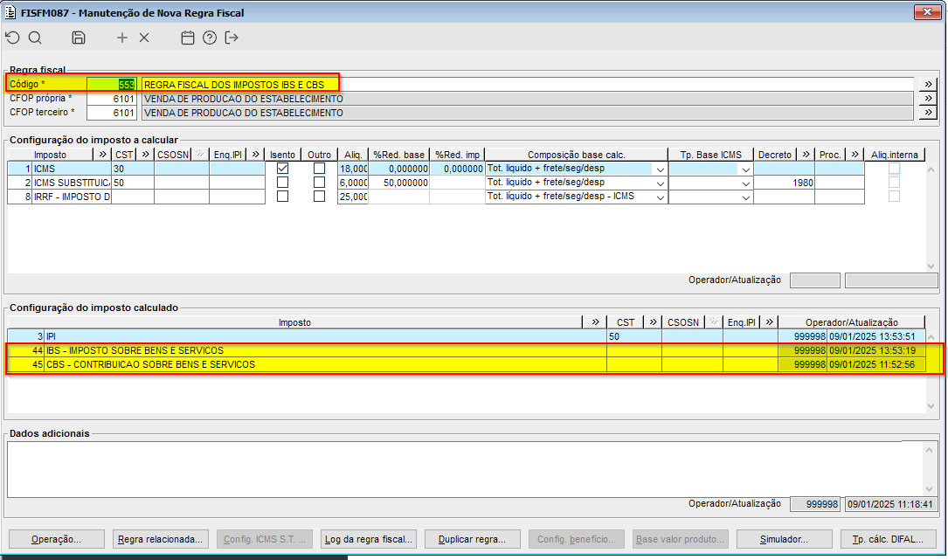Toggle Aliq.interna checkbox for IRRF row
This screenshot has height=560, width=948.
click(894, 196)
